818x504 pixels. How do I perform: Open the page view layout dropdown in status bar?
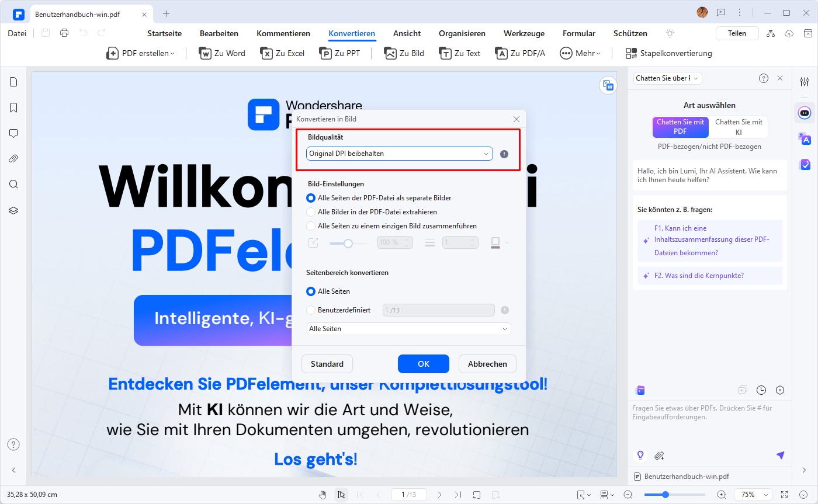click(x=607, y=495)
